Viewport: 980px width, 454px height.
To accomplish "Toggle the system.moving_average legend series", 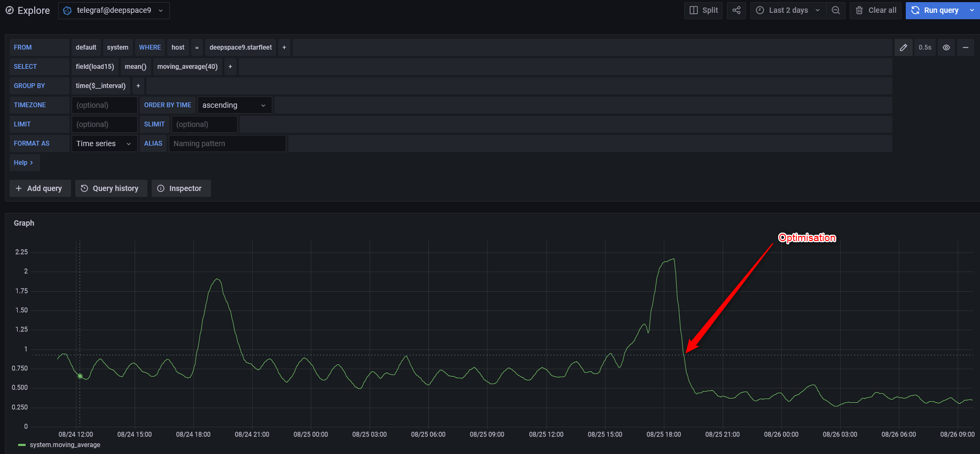I will (x=65, y=445).
